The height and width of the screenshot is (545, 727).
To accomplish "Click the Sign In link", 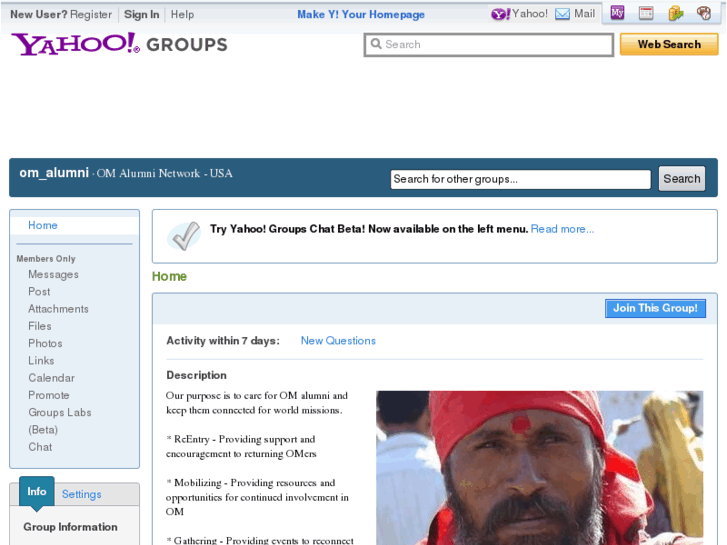I will (x=141, y=14).
